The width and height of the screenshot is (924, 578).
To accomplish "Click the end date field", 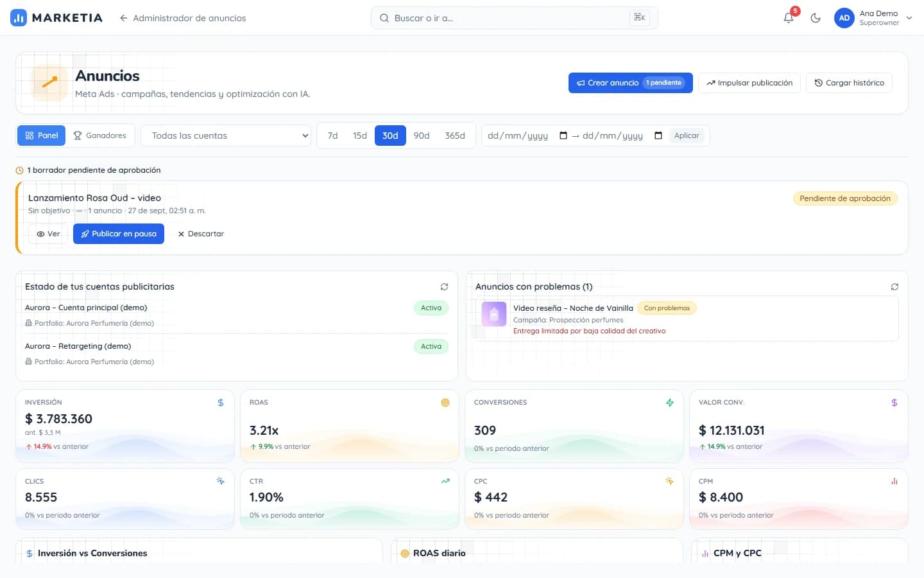I will point(622,136).
